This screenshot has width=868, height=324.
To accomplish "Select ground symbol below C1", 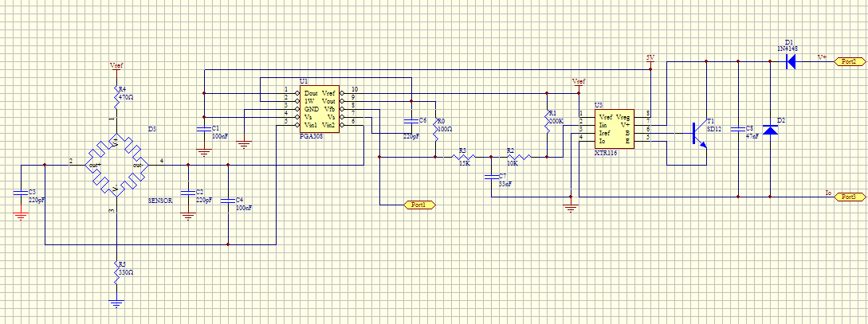I will 204,153.
